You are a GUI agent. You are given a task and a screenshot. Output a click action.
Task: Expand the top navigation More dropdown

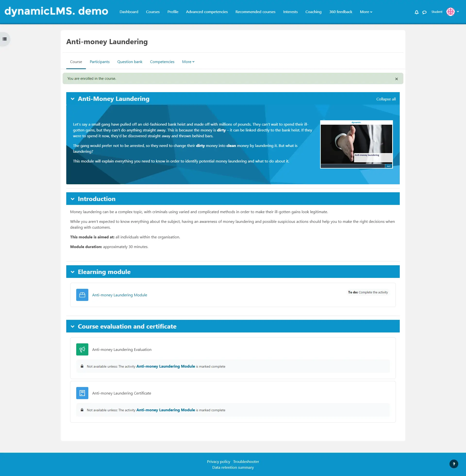(x=366, y=12)
